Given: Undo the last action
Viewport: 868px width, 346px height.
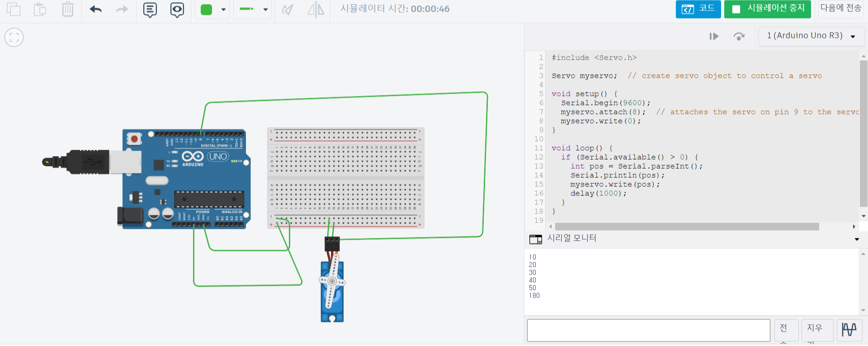Looking at the screenshot, I should click(x=96, y=9).
